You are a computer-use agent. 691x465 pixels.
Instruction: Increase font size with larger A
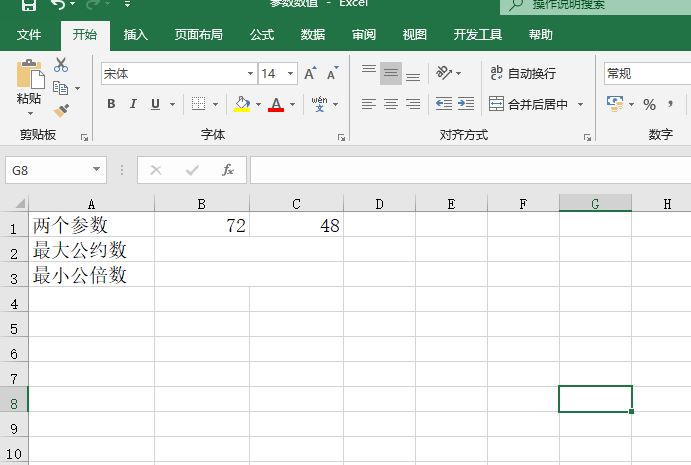point(310,74)
